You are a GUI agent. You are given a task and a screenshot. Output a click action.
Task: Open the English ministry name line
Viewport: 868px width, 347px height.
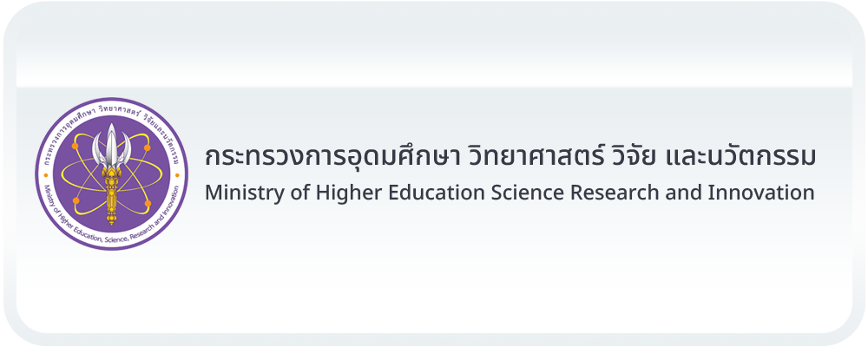click(510, 193)
